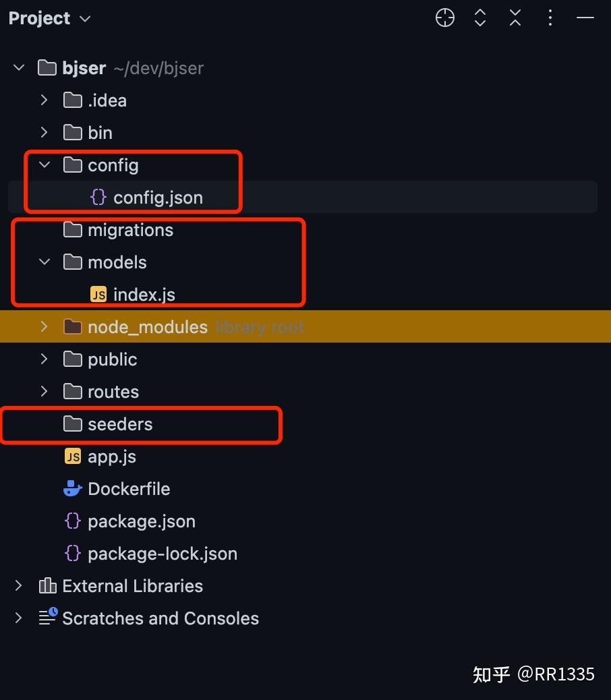Open the Project panel options menu
The image size is (611, 700).
click(x=550, y=18)
